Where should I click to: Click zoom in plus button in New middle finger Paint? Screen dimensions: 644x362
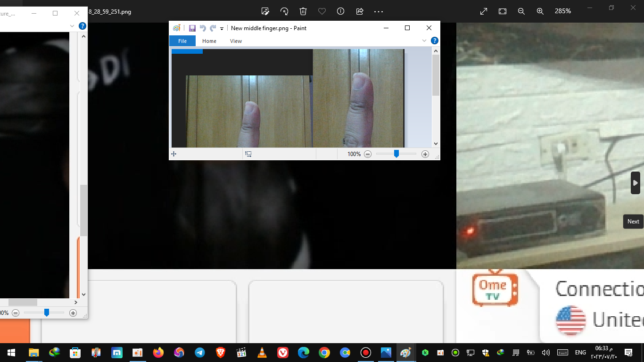pos(425,154)
